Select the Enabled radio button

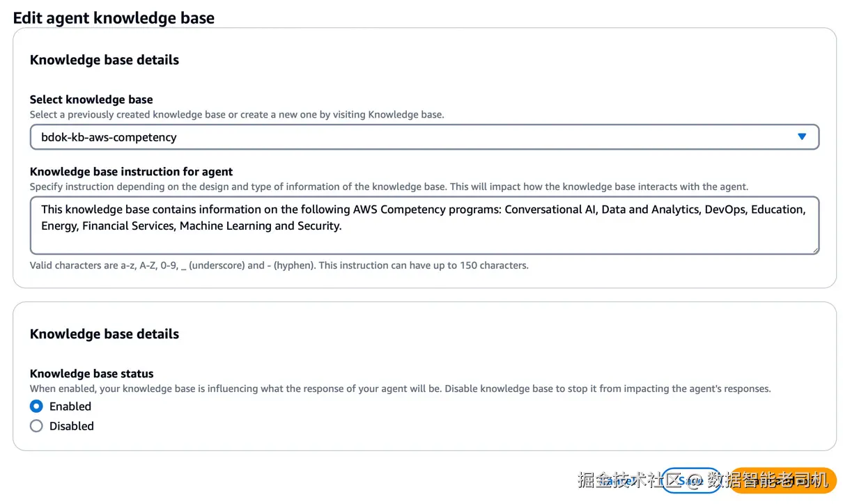click(36, 407)
